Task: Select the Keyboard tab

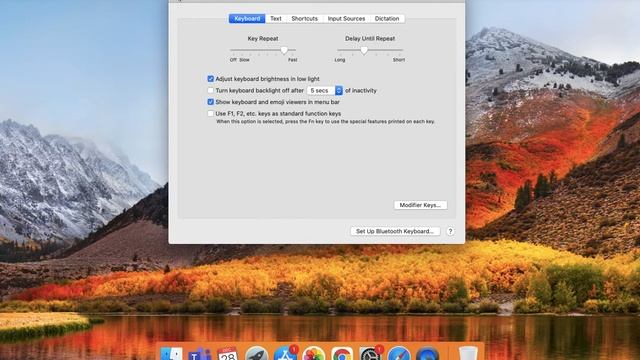Action: (x=247, y=18)
